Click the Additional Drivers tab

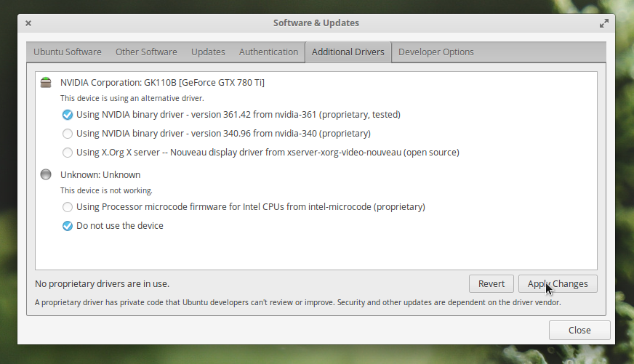348,52
